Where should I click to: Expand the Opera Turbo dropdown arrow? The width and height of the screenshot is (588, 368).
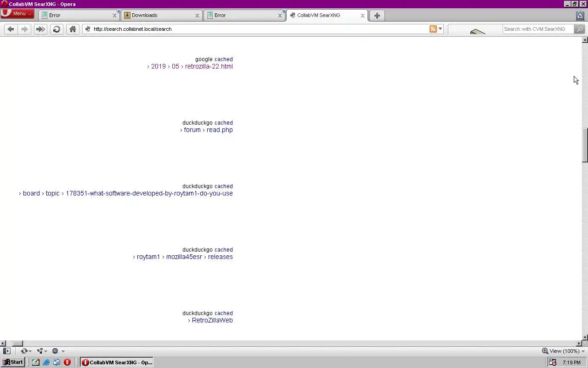(x=63, y=351)
